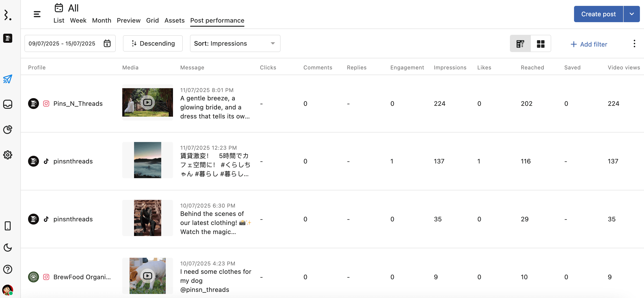Switch to grid card view layout
Screen dimensions: 644x298
(x=541, y=44)
